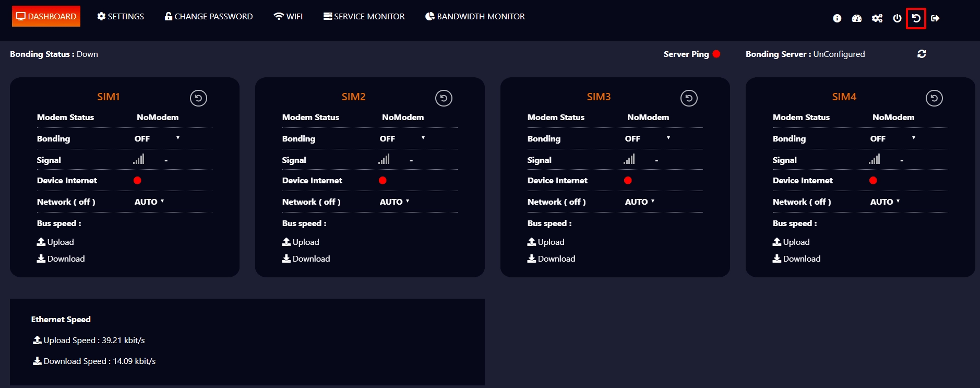980x388 pixels.
Task: Open Bandwidth Monitor page
Action: [x=475, y=16]
